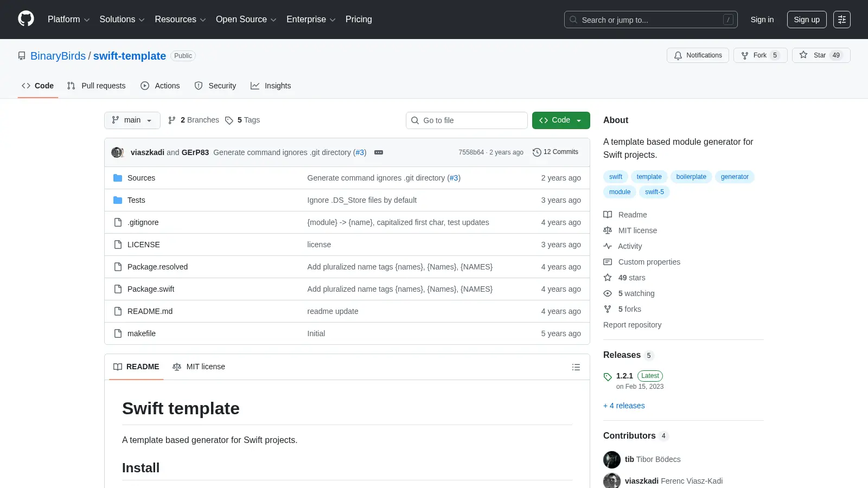Image resolution: width=868 pixels, height=488 pixels.
Task: Click the tib contributor avatar
Action: click(612, 460)
